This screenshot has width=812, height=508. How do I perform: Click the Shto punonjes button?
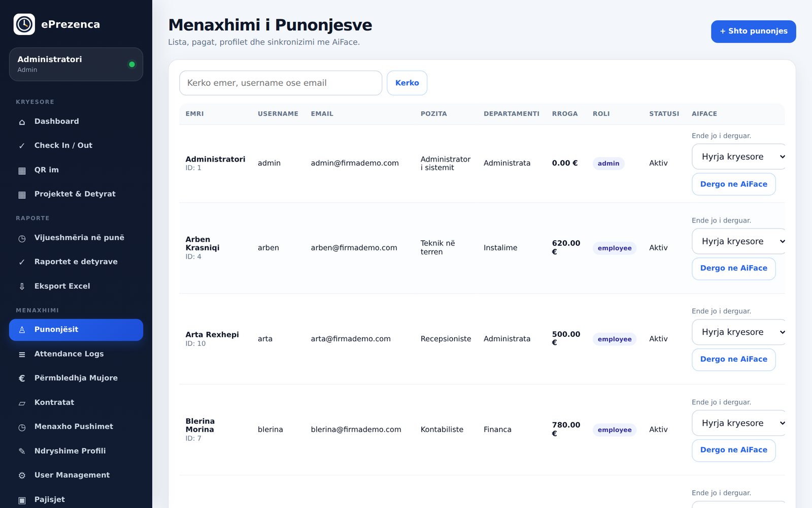(754, 31)
